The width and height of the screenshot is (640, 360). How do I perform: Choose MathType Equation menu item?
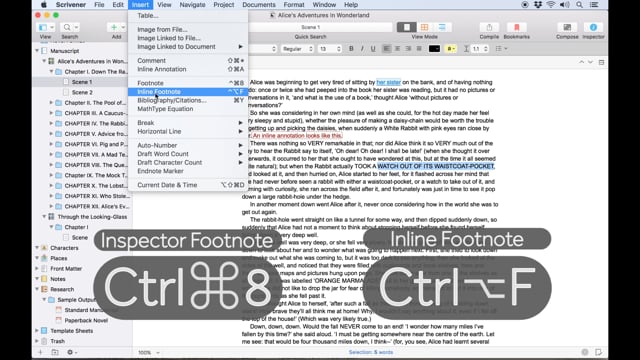[x=188, y=109]
